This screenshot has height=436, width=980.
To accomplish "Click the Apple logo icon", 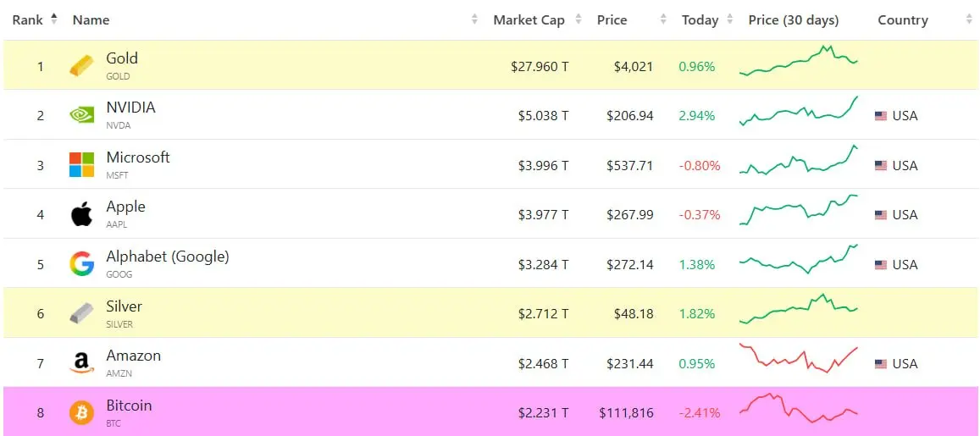I will [81, 214].
